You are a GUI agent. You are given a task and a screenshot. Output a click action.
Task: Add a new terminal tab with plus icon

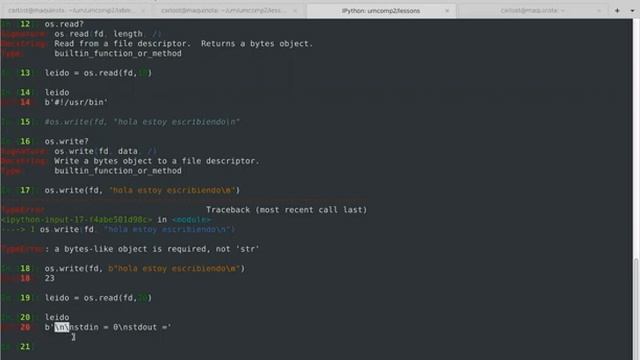point(617,11)
